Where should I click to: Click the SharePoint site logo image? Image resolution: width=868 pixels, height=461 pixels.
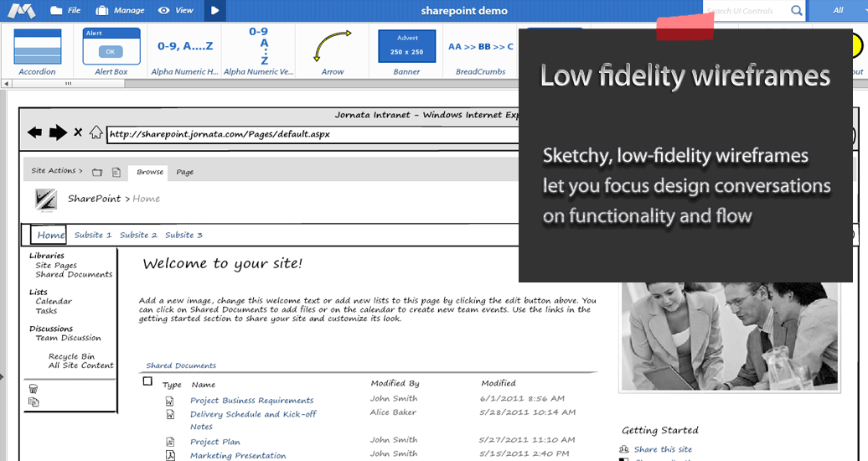pyautogui.click(x=46, y=200)
